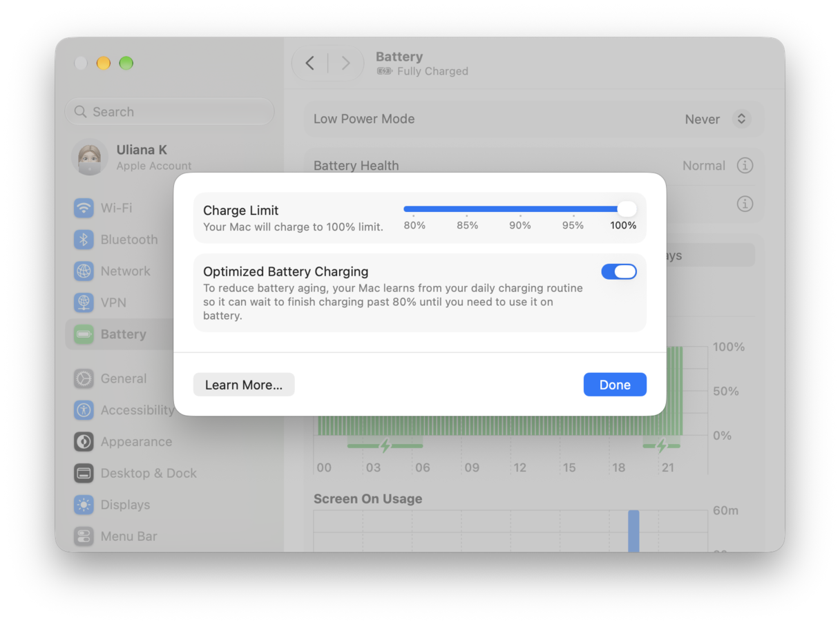
Task: Turn off Optimized Battery Charging switch
Action: pyautogui.click(x=619, y=271)
